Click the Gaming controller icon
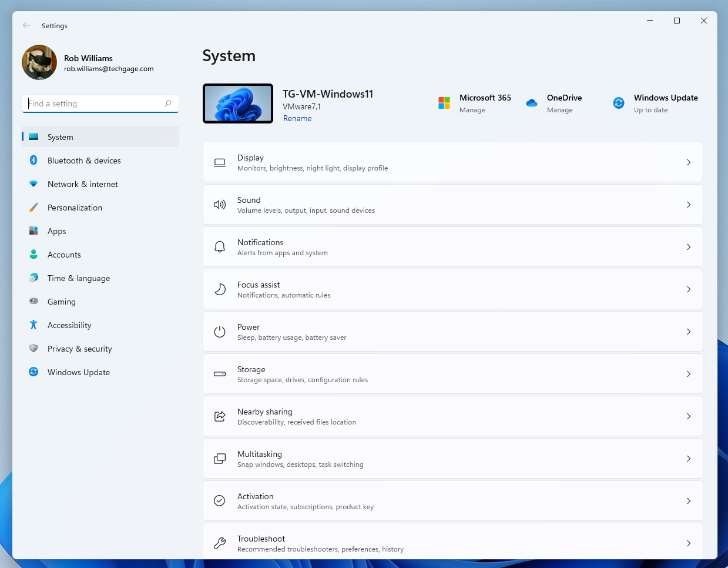 (x=33, y=302)
